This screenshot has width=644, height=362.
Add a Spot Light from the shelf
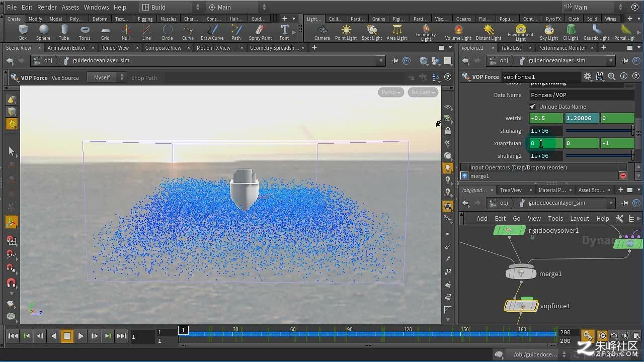372,33
